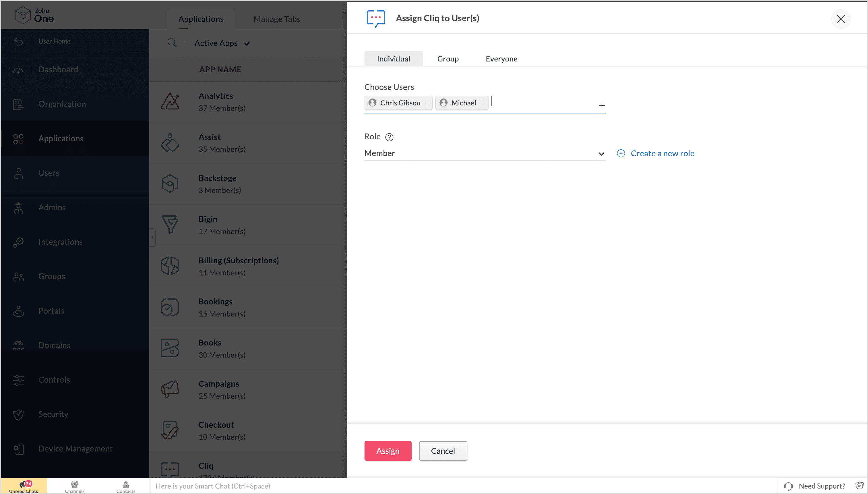Click the Analytics app name
Viewport: 868px width, 494px height.
pyautogui.click(x=216, y=96)
